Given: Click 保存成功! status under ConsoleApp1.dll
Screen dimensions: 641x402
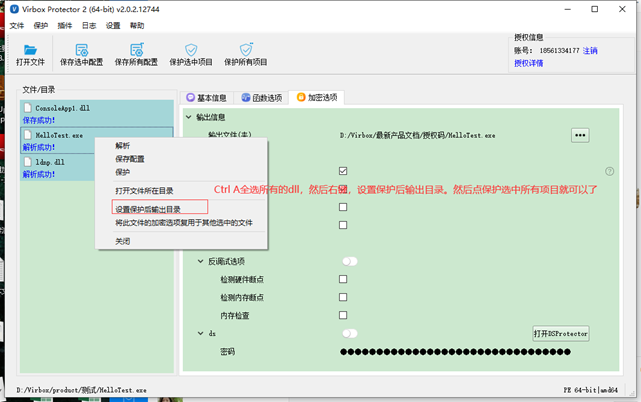Looking at the screenshot, I should [x=38, y=120].
